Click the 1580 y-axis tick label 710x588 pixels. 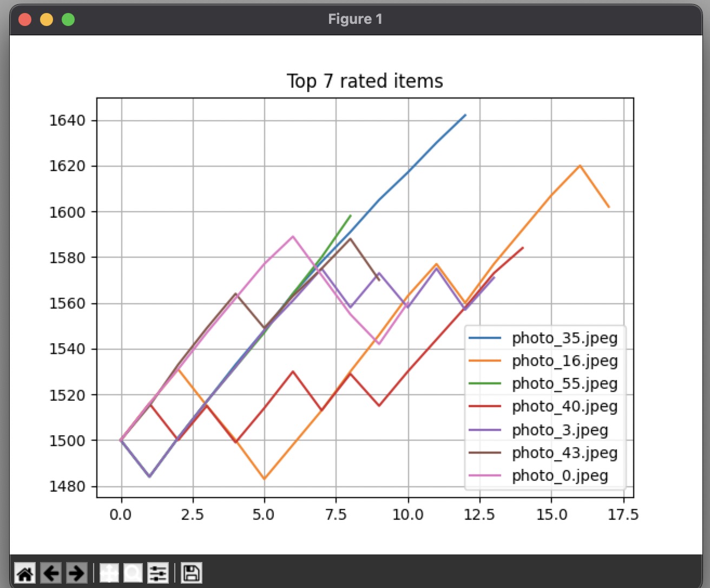[x=68, y=258]
